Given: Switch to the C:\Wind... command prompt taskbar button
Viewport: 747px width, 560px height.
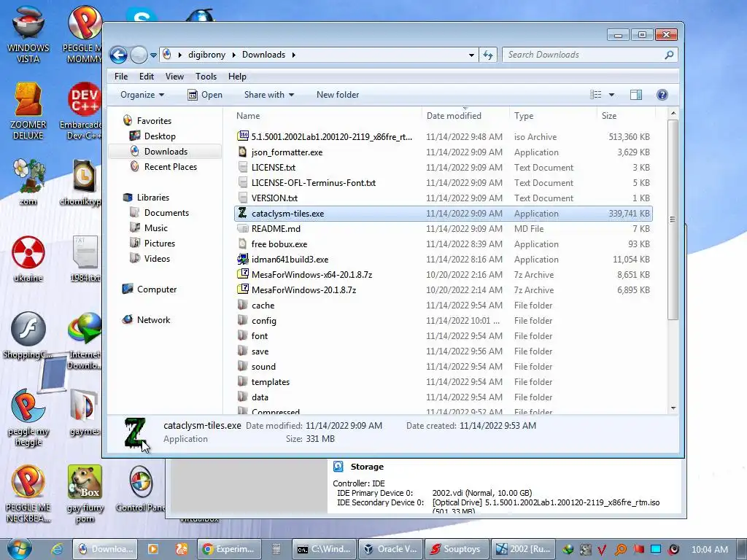Looking at the screenshot, I should [325, 550].
